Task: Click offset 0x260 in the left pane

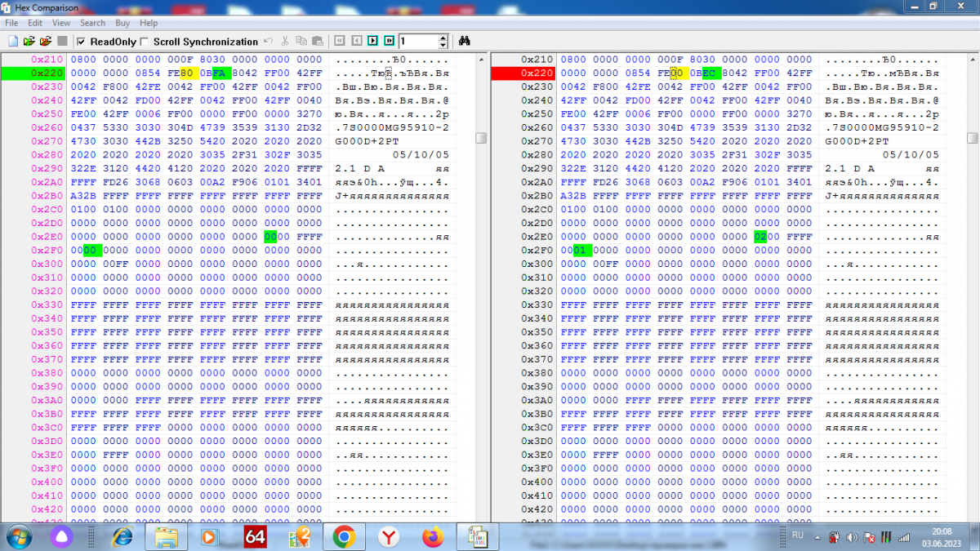Action: pos(47,127)
